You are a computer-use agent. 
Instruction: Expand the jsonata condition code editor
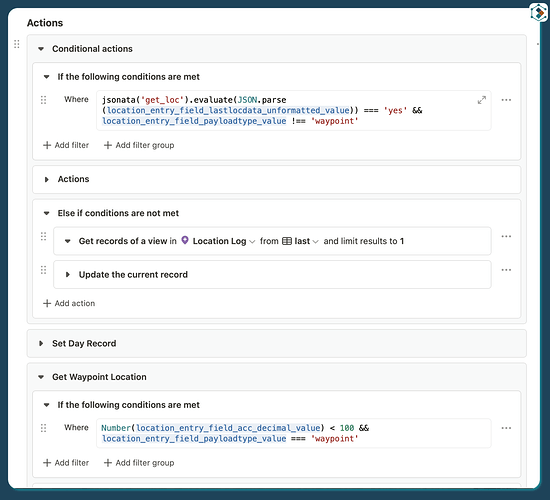point(482,100)
